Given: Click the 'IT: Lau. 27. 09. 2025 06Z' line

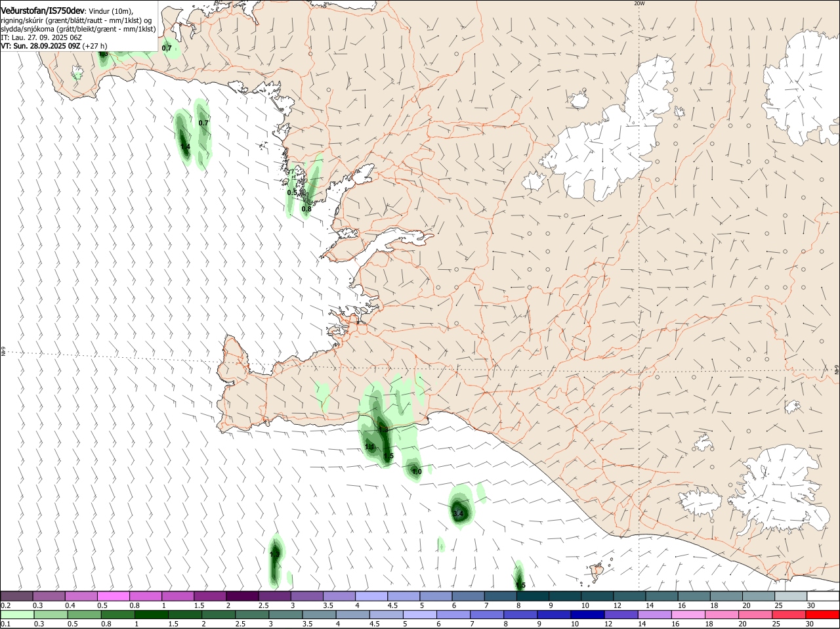Looking at the screenshot, I should coord(41,37).
